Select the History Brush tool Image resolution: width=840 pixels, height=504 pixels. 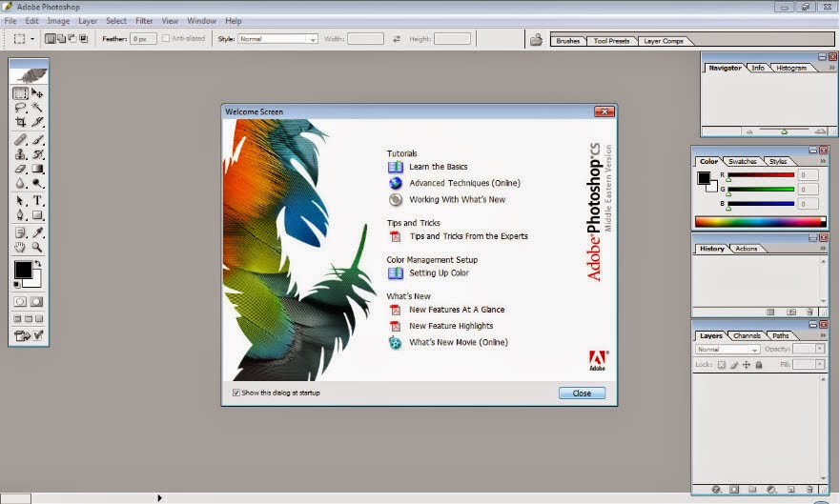[x=37, y=154]
